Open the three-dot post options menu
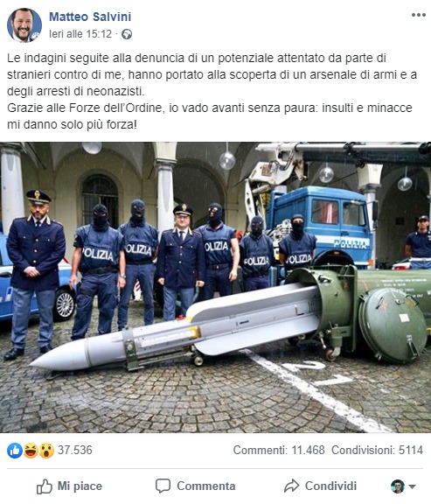 pos(419,15)
